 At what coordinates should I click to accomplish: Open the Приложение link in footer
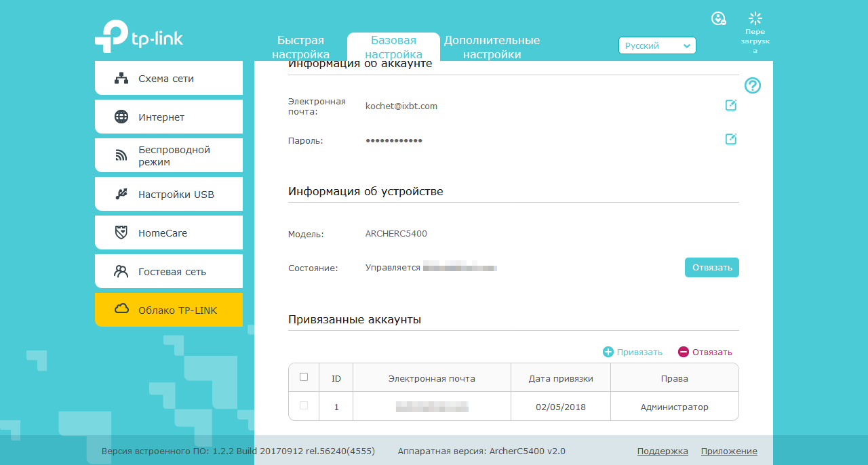click(729, 451)
